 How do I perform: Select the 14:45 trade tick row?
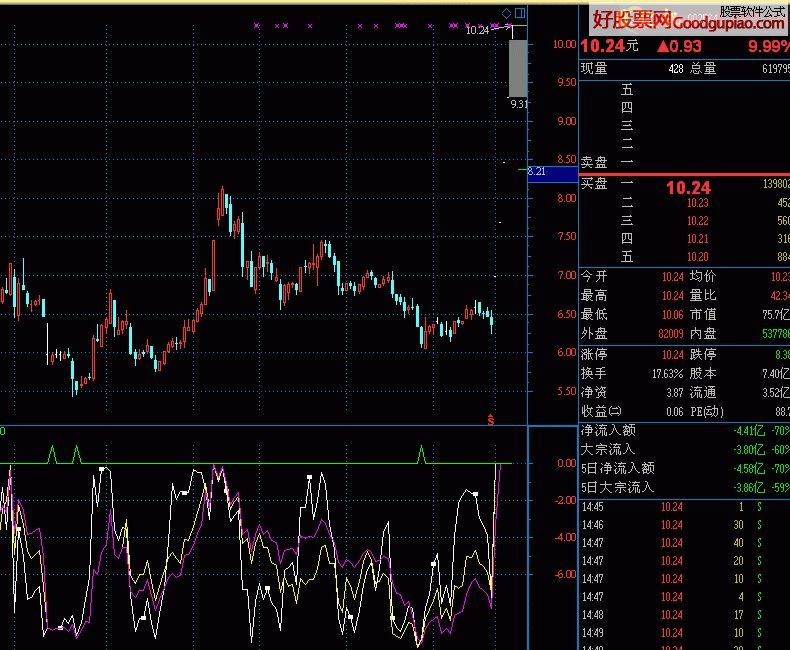click(x=684, y=507)
